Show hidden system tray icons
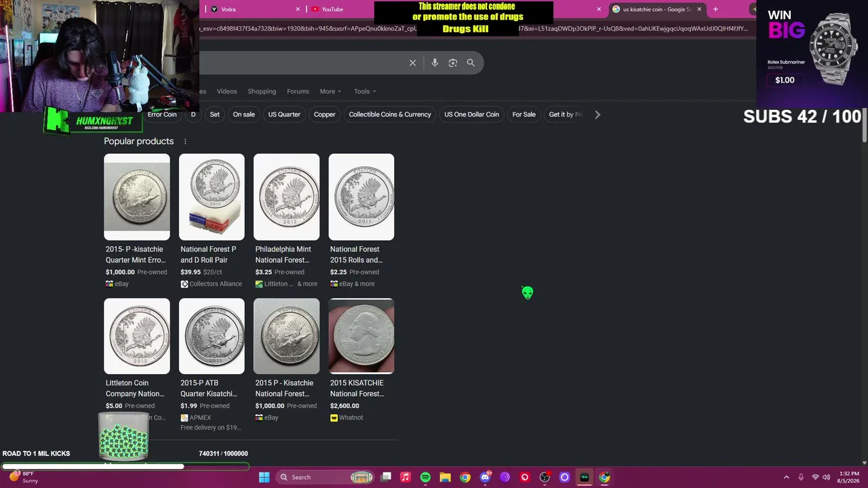This screenshot has height=488, width=868. tap(786, 477)
